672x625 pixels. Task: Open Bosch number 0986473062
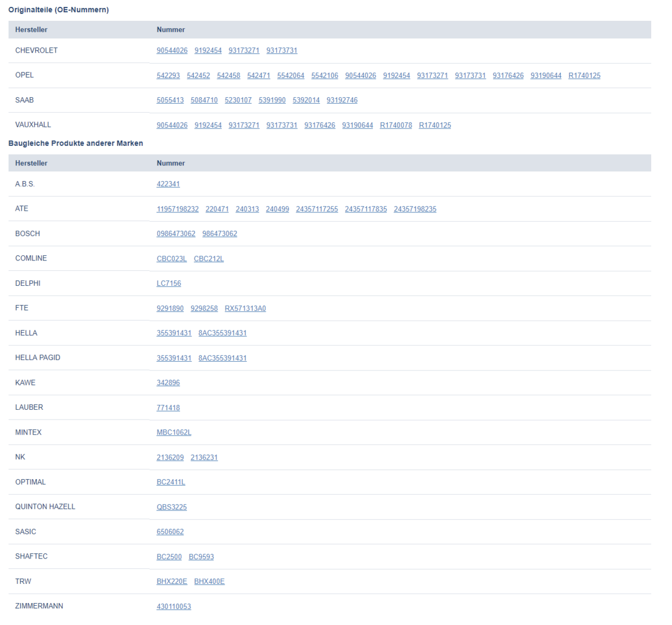176,234
